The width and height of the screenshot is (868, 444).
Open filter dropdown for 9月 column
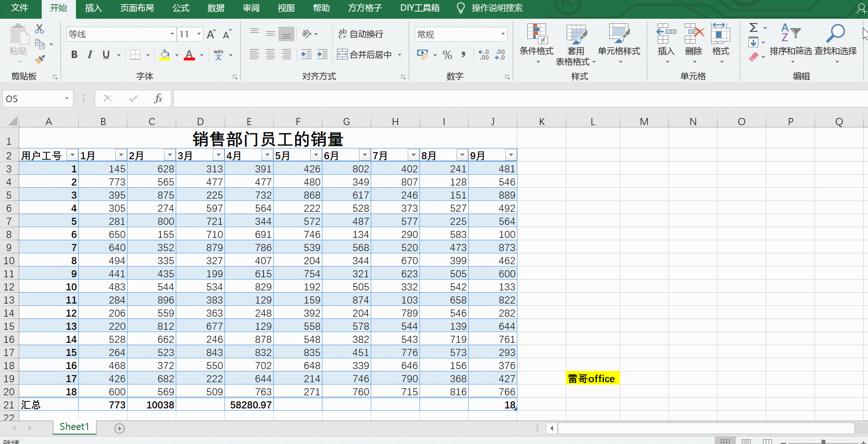tap(511, 155)
